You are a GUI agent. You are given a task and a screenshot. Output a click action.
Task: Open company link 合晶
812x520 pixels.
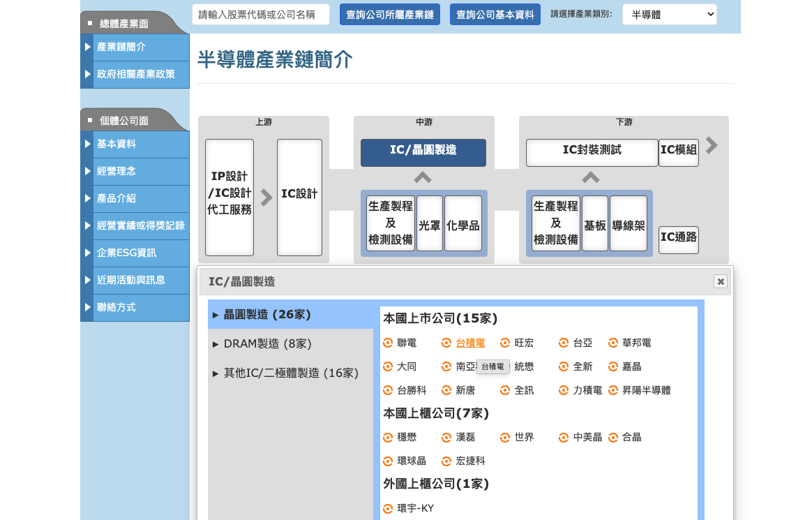632,438
